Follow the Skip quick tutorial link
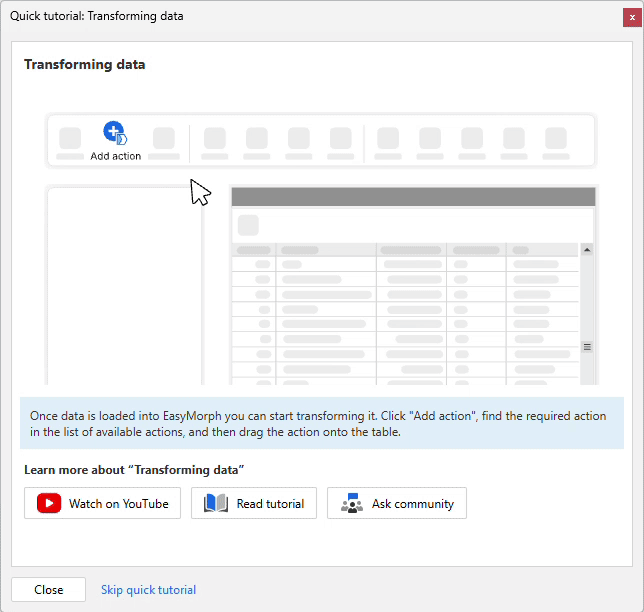This screenshot has height=612, width=644. tap(149, 590)
